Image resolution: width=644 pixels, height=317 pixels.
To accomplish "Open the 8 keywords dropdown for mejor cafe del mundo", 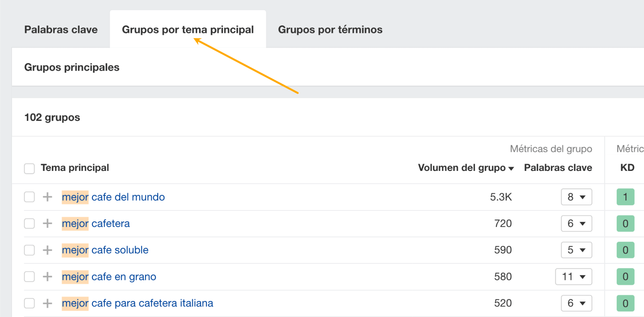I will (576, 197).
